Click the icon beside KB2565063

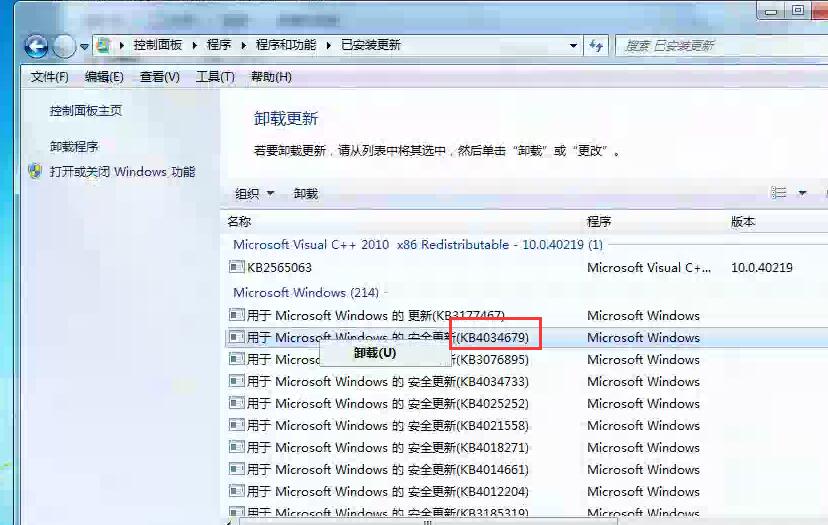(x=237, y=267)
